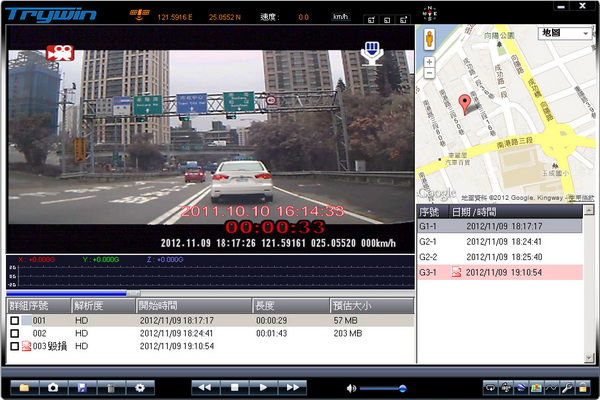Click the Street View pegman icon
The height and width of the screenshot is (400, 600).
point(430,38)
